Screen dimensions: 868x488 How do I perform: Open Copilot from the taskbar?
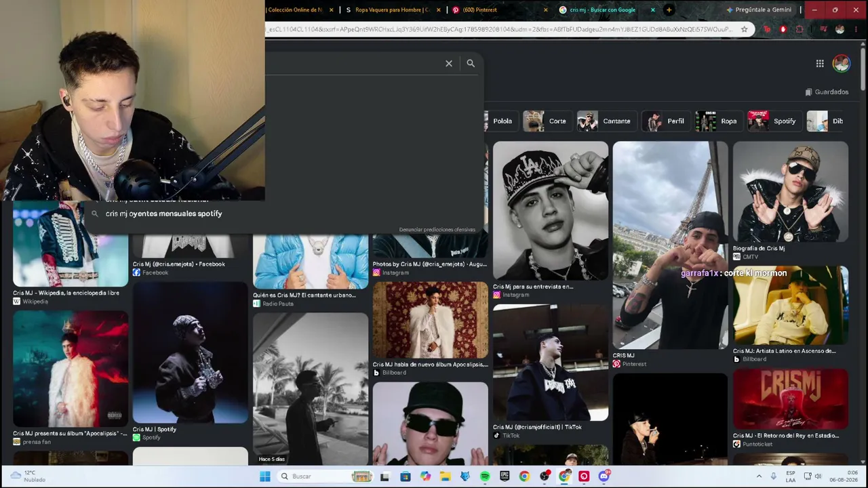(x=425, y=476)
